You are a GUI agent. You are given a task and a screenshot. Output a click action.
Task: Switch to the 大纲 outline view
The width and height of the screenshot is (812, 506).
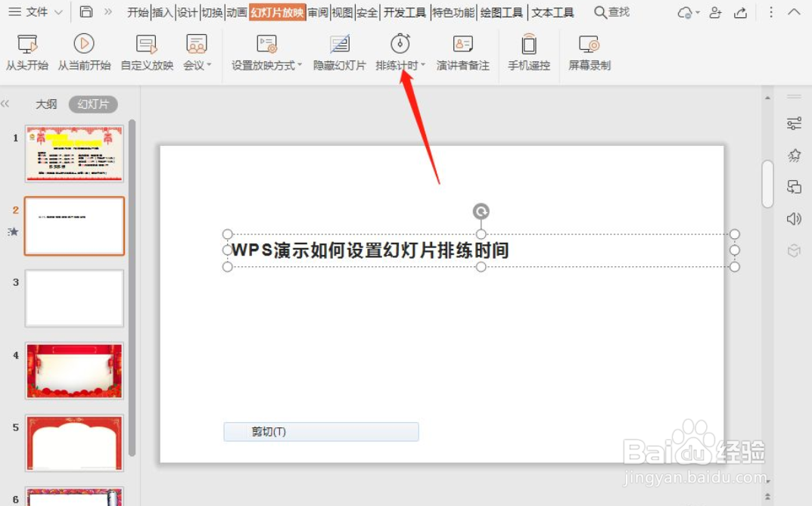(x=46, y=104)
